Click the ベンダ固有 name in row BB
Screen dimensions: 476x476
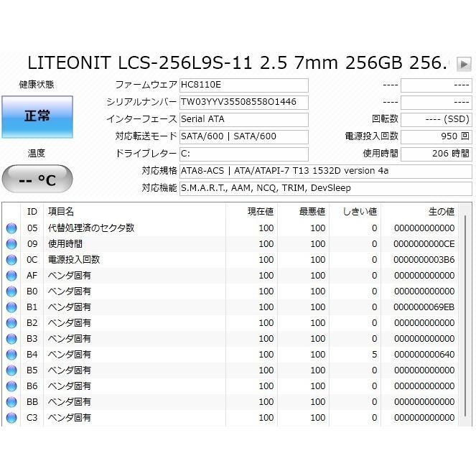(70, 402)
